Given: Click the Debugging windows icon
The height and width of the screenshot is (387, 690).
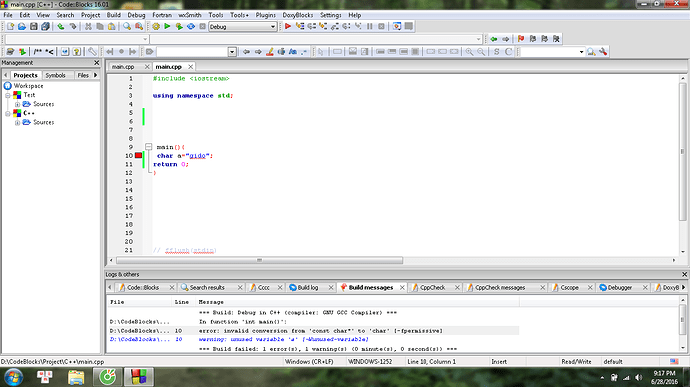Looking at the screenshot, I should [x=397, y=26].
